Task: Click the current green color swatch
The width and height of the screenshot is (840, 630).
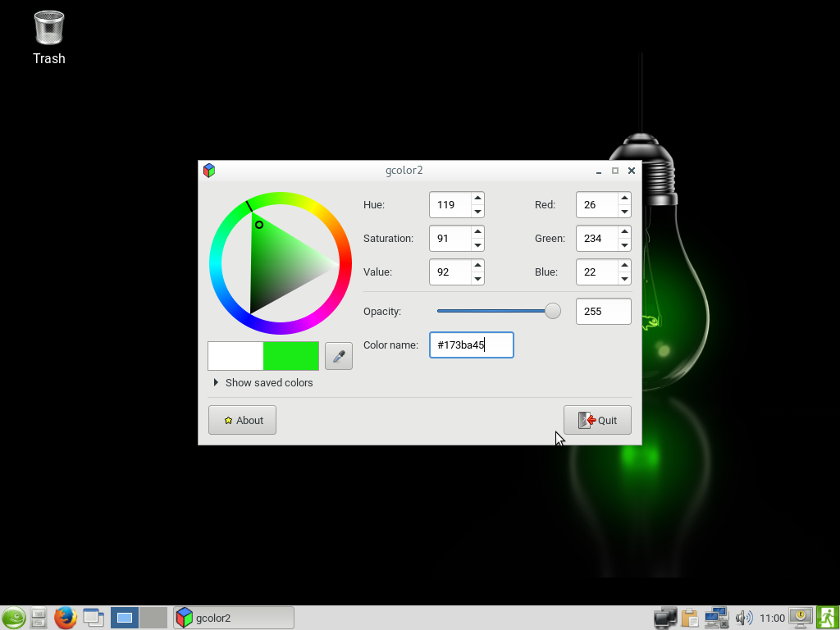Action: [290, 356]
